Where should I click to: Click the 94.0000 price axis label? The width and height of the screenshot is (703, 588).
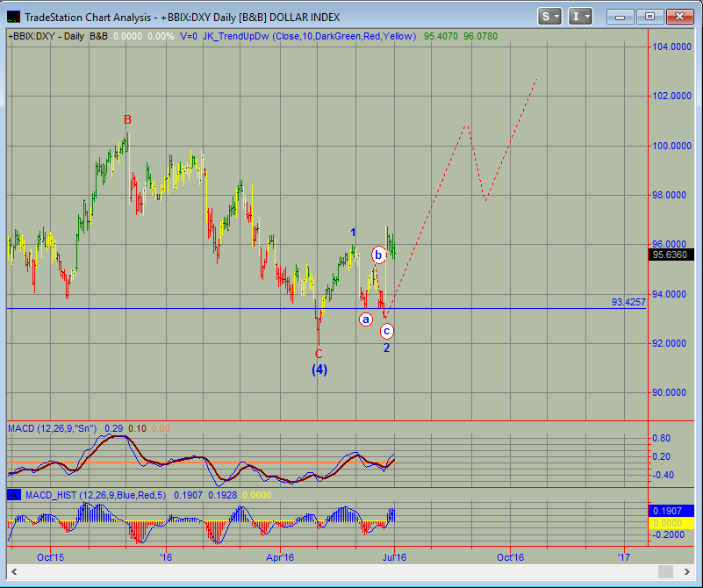coord(669,294)
